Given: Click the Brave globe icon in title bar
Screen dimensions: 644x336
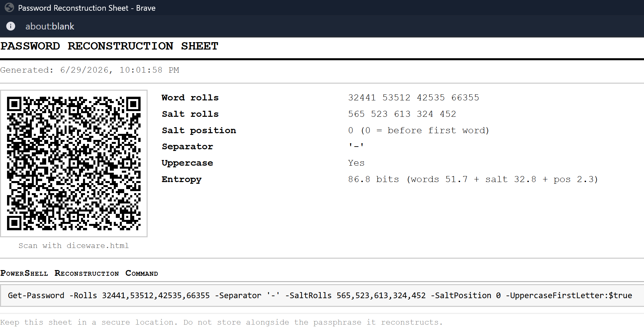Looking at the screenshot, I should [x=9, y=7].
